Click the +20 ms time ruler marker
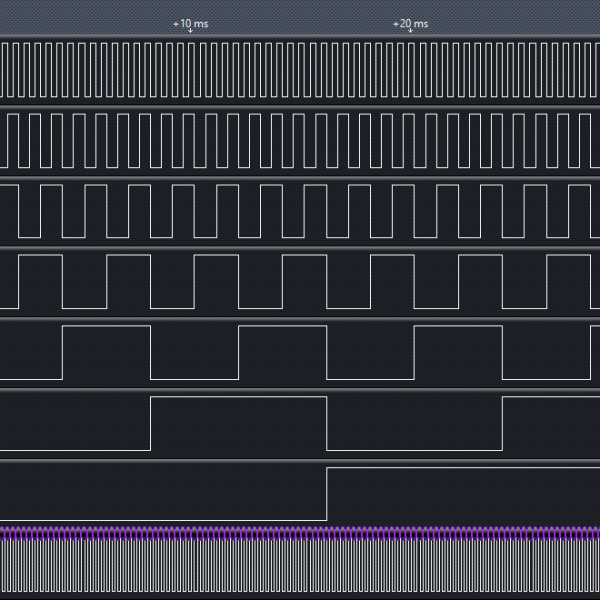 (411, 24)
